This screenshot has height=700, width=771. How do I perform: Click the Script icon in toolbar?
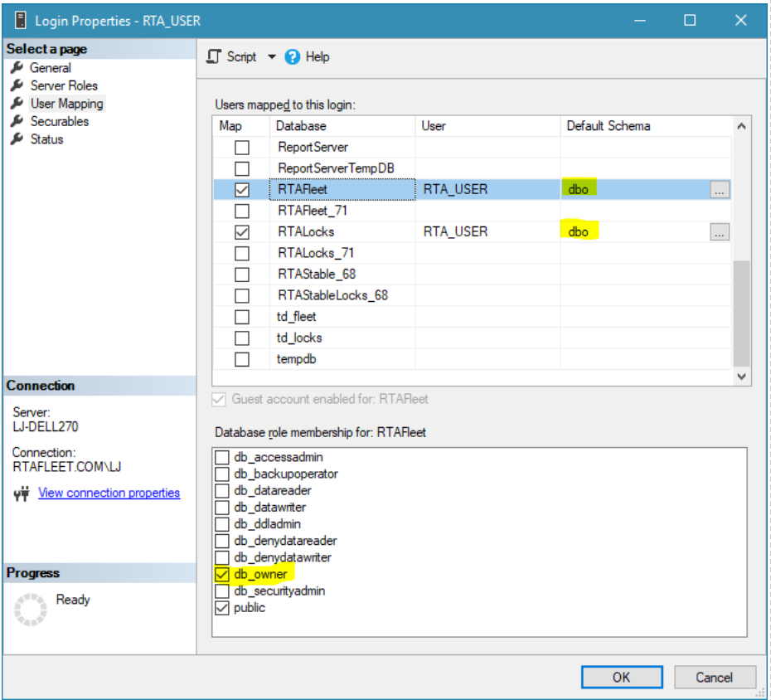click(x=215, y=56)
